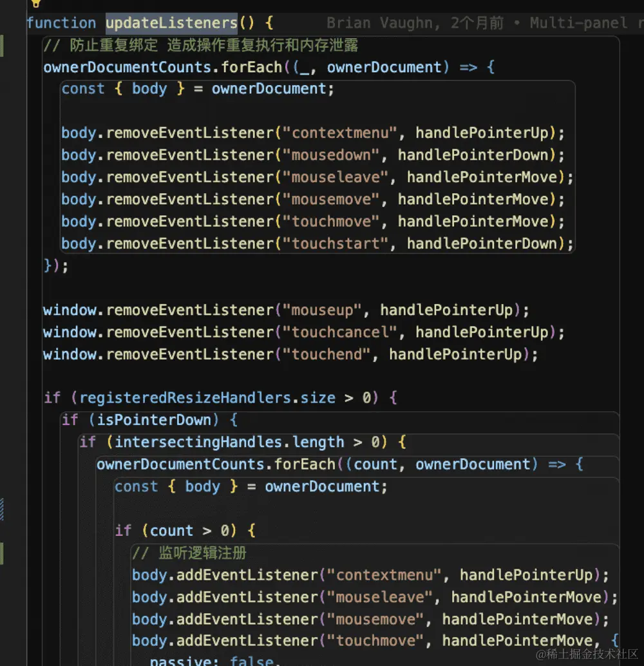Click the yellow lightbulb quick-fix icon
The width and height of the screenshot is (644, 666).
pyautogui.click(x=36, y=3)
